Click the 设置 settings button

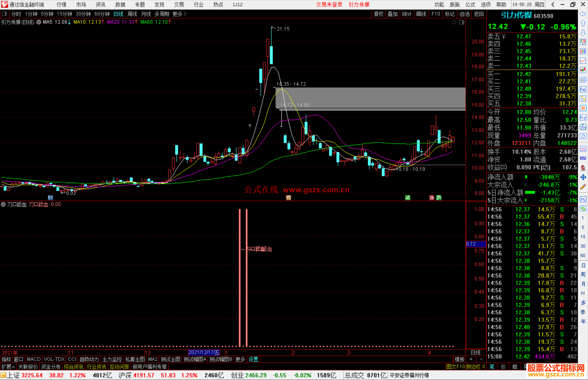(x=253, y=359)
